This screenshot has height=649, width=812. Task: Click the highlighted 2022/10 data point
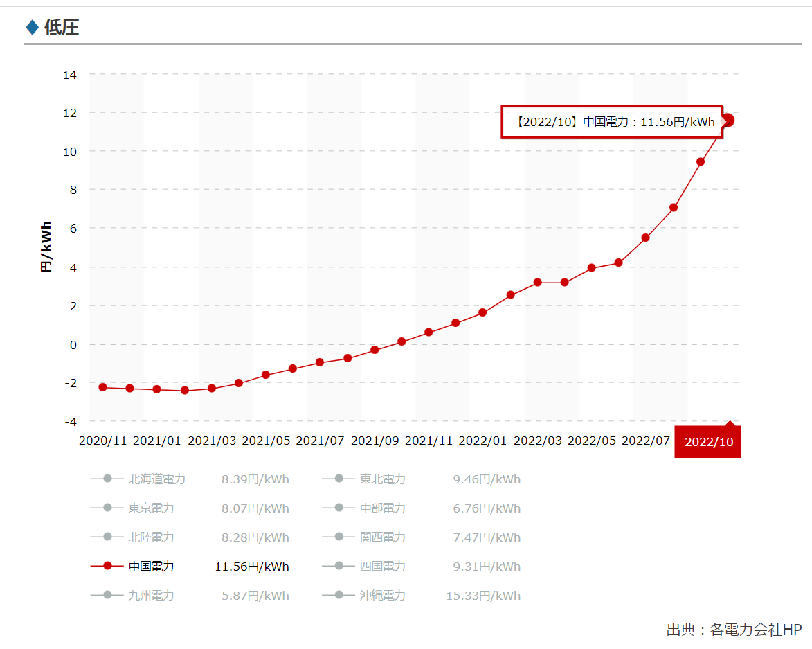click(x=728, y=121)
